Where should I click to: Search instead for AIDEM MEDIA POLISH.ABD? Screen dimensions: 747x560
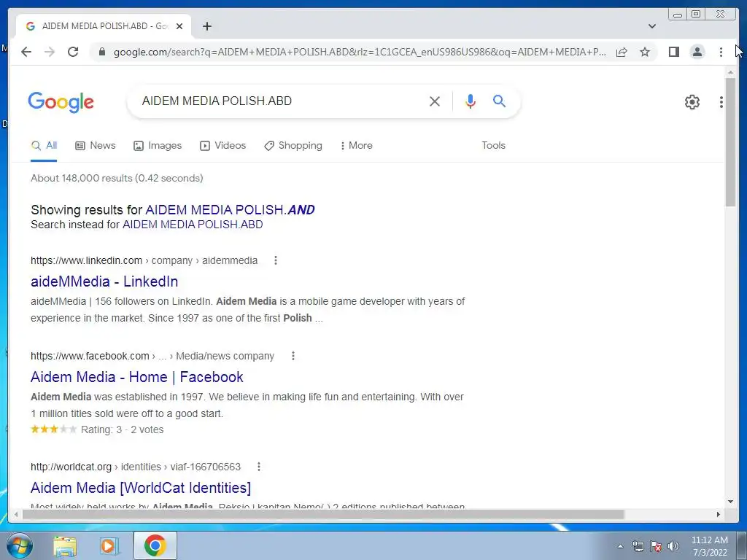point(193,225)
